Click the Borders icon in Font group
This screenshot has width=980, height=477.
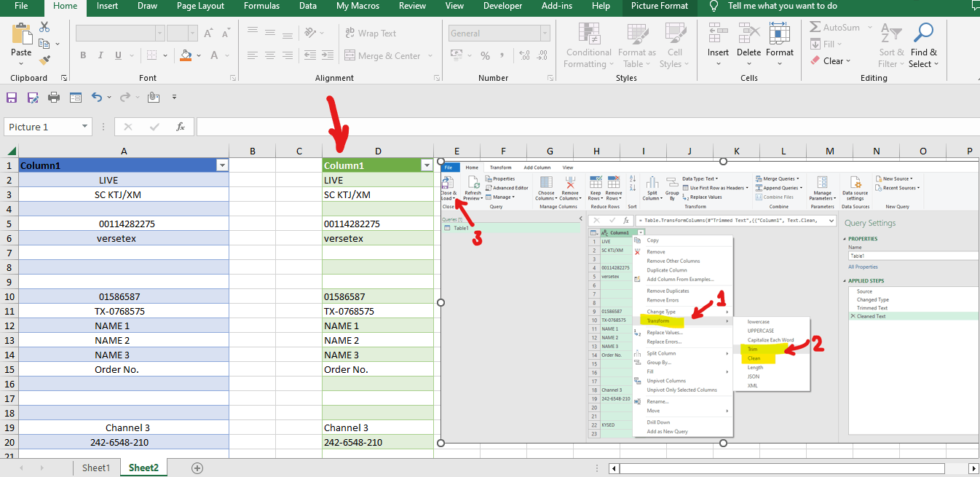point(151,55)
